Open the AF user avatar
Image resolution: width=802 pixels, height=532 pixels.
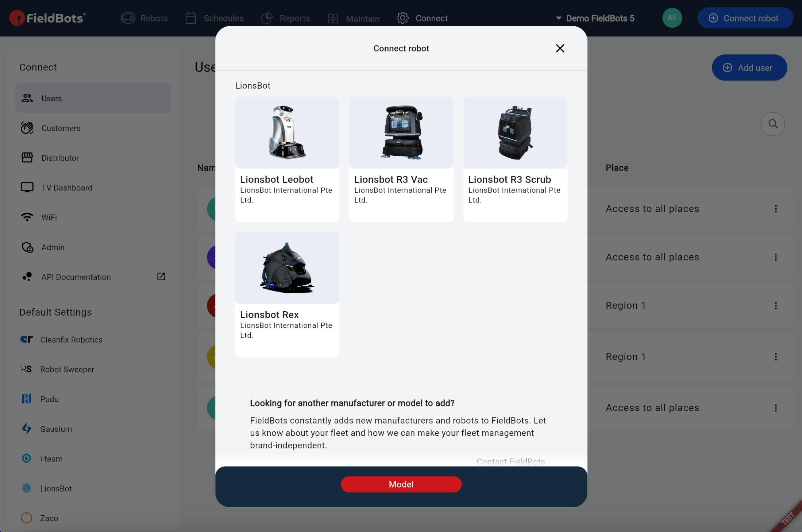point(672,18)
